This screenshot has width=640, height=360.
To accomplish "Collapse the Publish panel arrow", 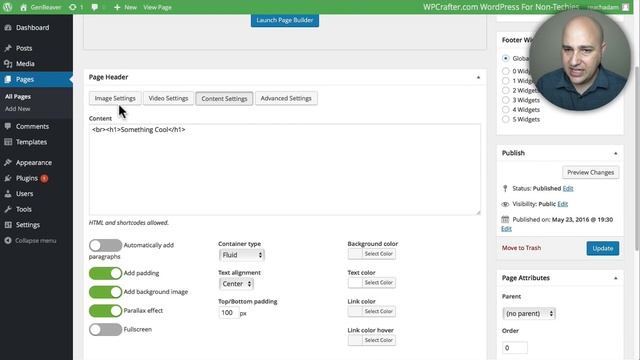I will click(x=616, y=153).
